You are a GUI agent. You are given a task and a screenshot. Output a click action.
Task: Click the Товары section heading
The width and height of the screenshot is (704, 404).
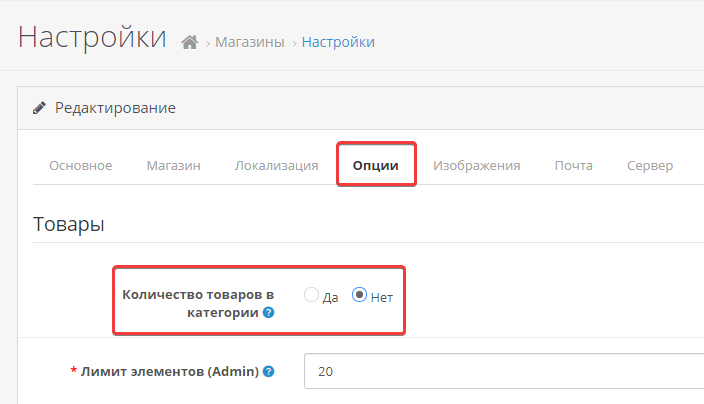[68, 224]
